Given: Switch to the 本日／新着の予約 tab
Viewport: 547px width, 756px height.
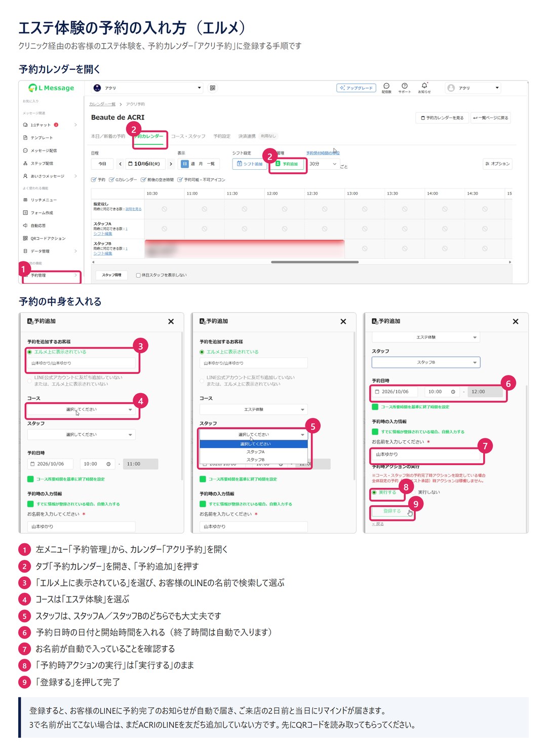Looking at the screenshot, I should pos(108,136).
